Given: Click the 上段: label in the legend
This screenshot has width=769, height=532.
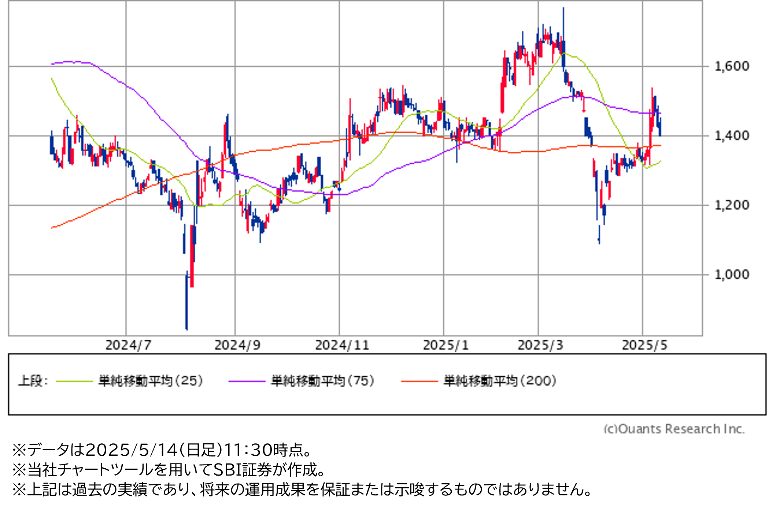Looking at the screenshot, I should click(x=33, y=381).
